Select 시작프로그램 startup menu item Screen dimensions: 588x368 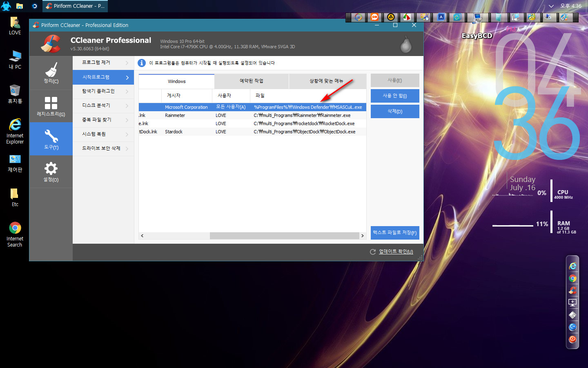(x=103, y=77)
